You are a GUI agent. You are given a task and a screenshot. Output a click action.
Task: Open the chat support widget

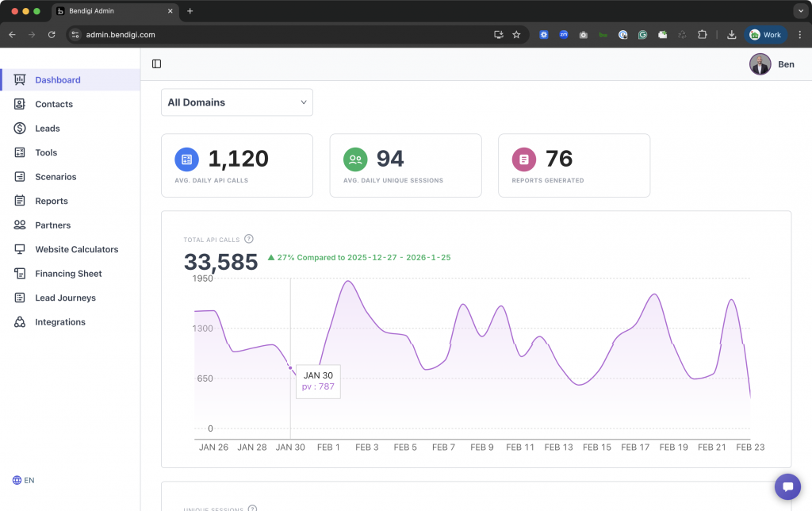point(787,486)
